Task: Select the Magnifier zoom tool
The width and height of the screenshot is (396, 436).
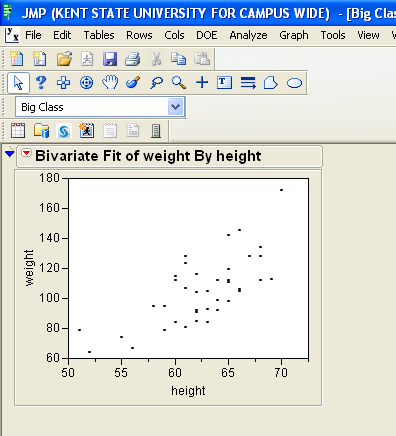Action: (x=179, y=82)
